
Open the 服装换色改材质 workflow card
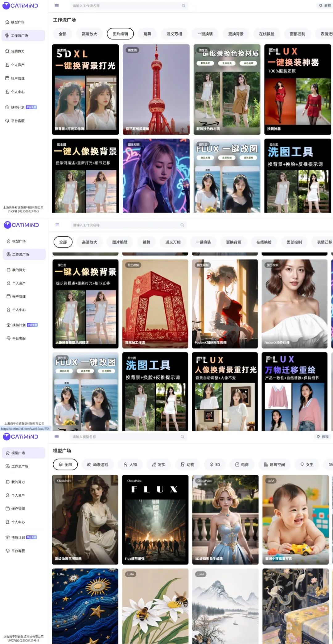[x=227, y=89]
